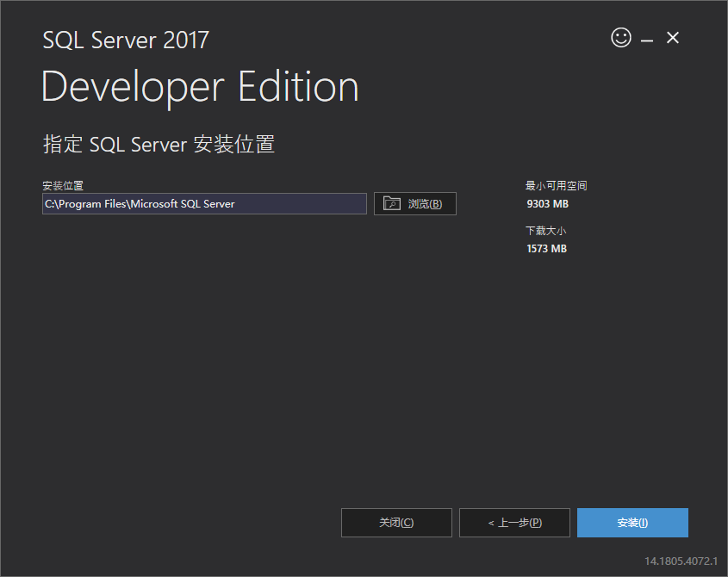Click 关闭(C) to exit the installer
Image resolution: width=728 pixels, height=577 pixels.
[x=396, y=523]
